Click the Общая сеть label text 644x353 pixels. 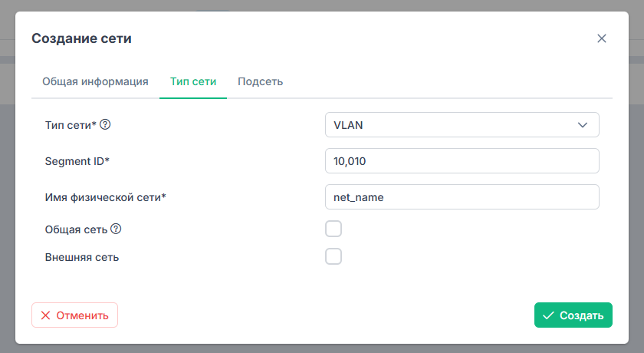[x=76, y=229]
